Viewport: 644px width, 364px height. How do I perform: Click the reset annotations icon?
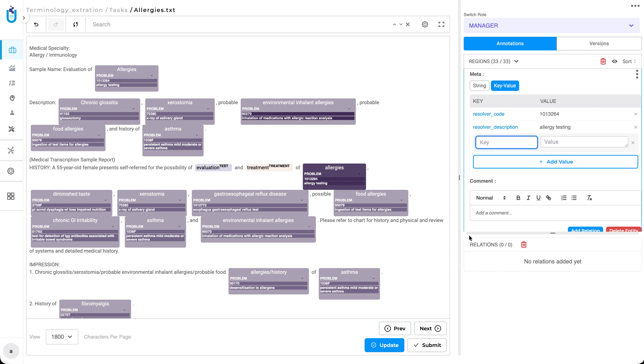[76, 24]
